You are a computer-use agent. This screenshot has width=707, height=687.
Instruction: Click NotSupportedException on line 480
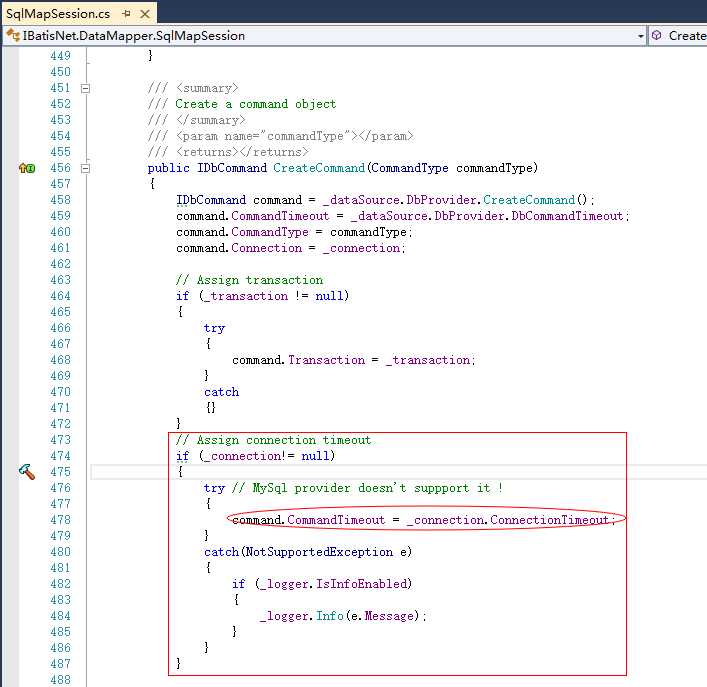click(x=319, y=552)
